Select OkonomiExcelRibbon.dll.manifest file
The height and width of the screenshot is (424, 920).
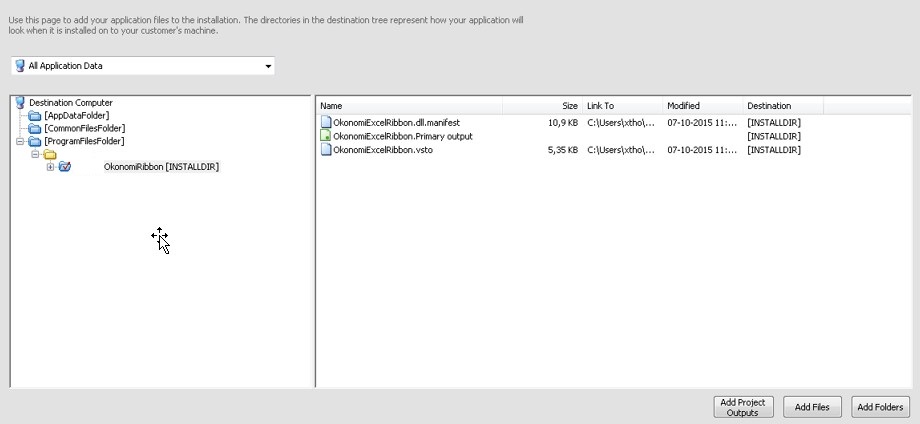tap(396, 123)
